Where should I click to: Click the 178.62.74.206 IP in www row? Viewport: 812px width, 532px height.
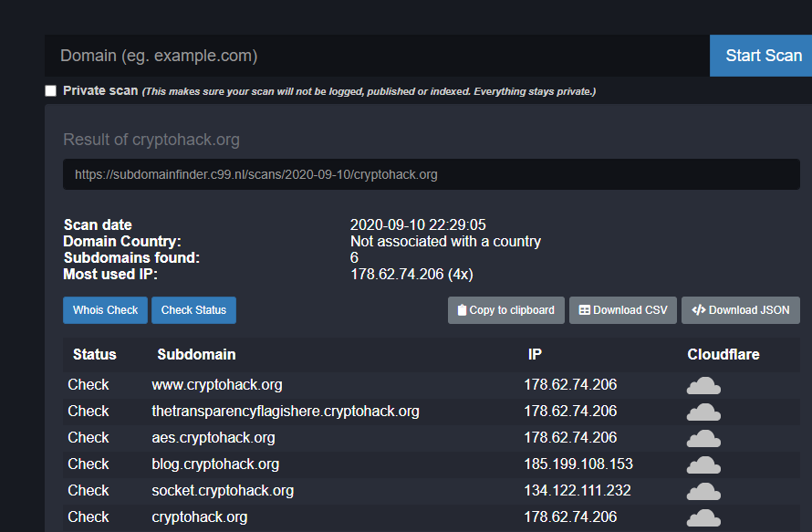point(570,385)
